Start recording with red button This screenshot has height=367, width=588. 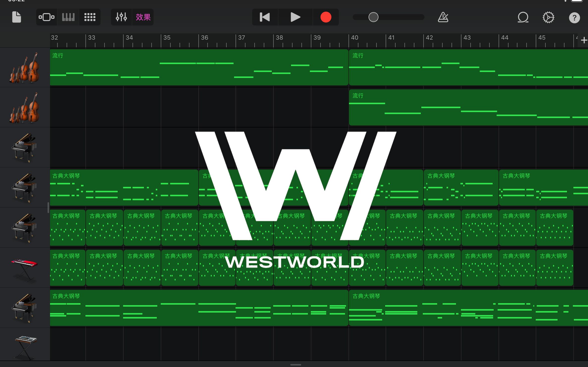(x=326, y=17)
